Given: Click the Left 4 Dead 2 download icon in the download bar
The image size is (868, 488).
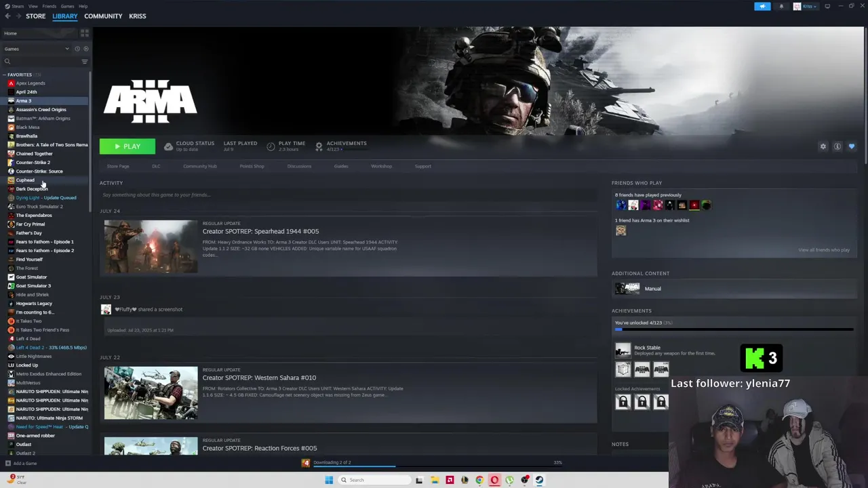Looking at the screenshot, I should coord(306,463).
